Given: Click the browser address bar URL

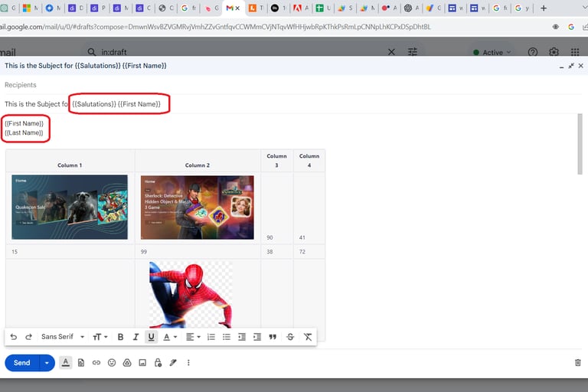Looking at the screenshot, I should (x=215, y=27).
